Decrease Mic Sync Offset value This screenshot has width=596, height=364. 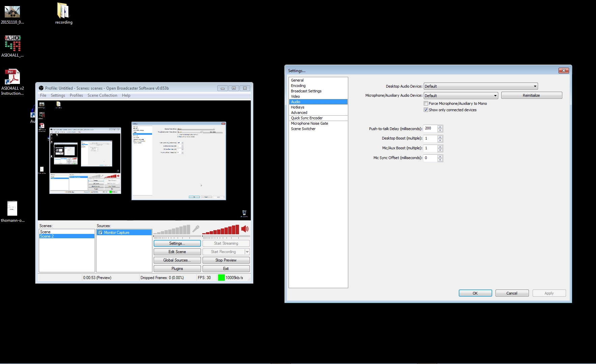click(x=440, y=160)
